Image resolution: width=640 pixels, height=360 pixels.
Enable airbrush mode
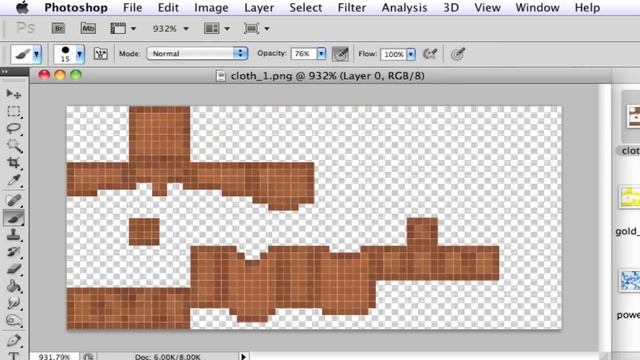coord(430,54)
